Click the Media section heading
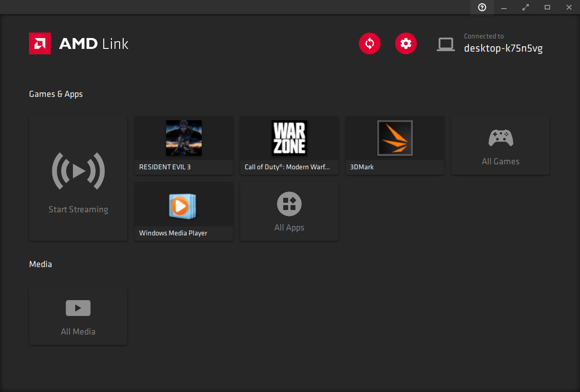 pyautogui.click(x=40, y=264)
